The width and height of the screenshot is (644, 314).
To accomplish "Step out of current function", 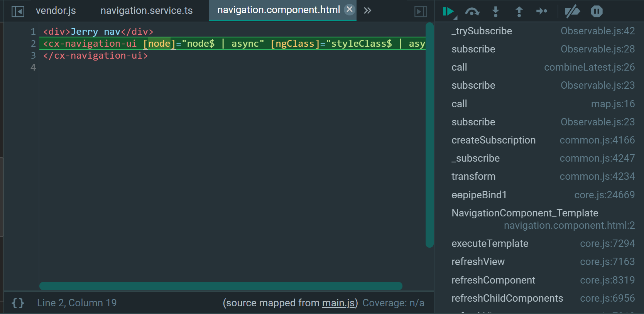I will (x=519, y=12).
